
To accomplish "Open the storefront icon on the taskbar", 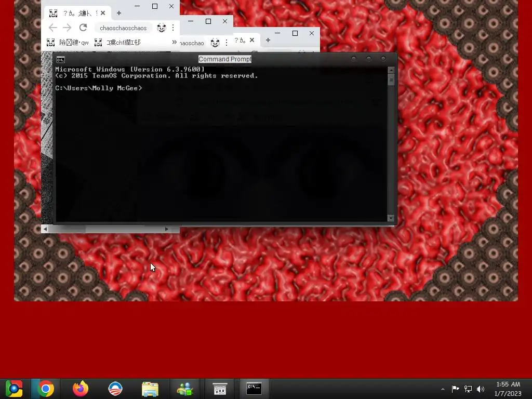I will tap(220, 389).
